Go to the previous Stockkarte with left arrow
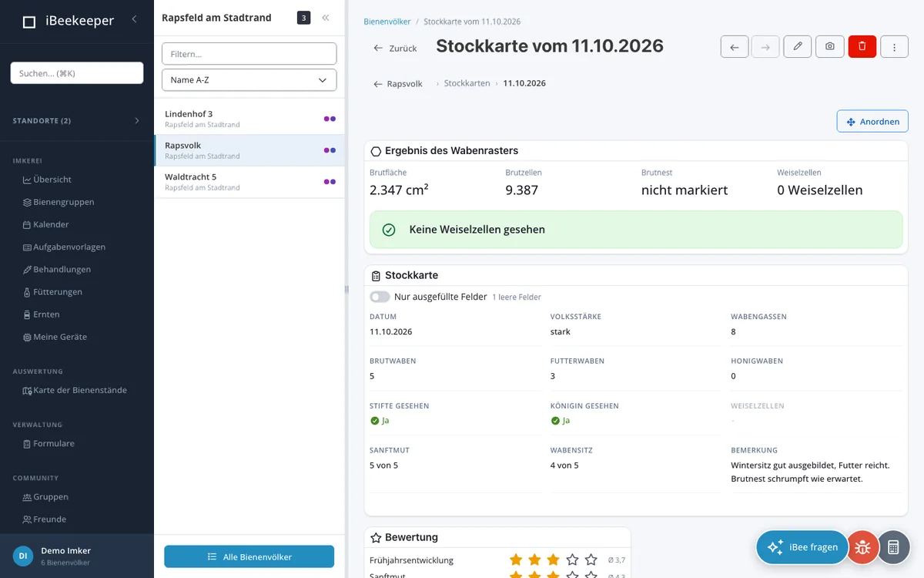The image size is (924, 578). (x=735, y=47)
